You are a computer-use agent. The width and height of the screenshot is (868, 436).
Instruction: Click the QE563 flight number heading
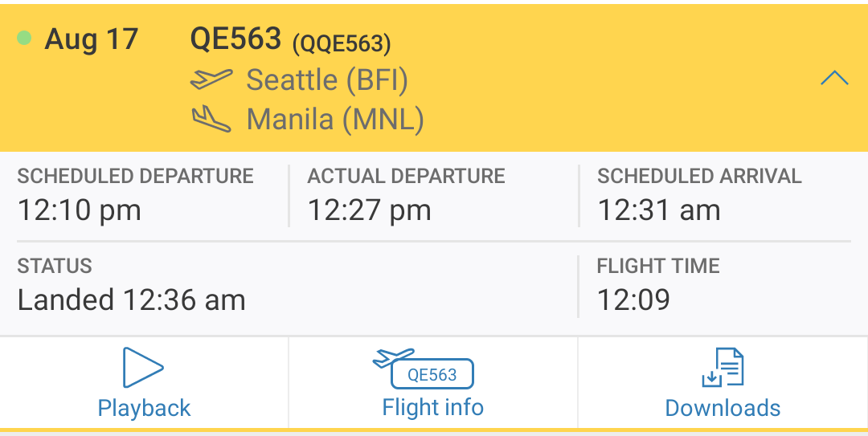(235, 39)
